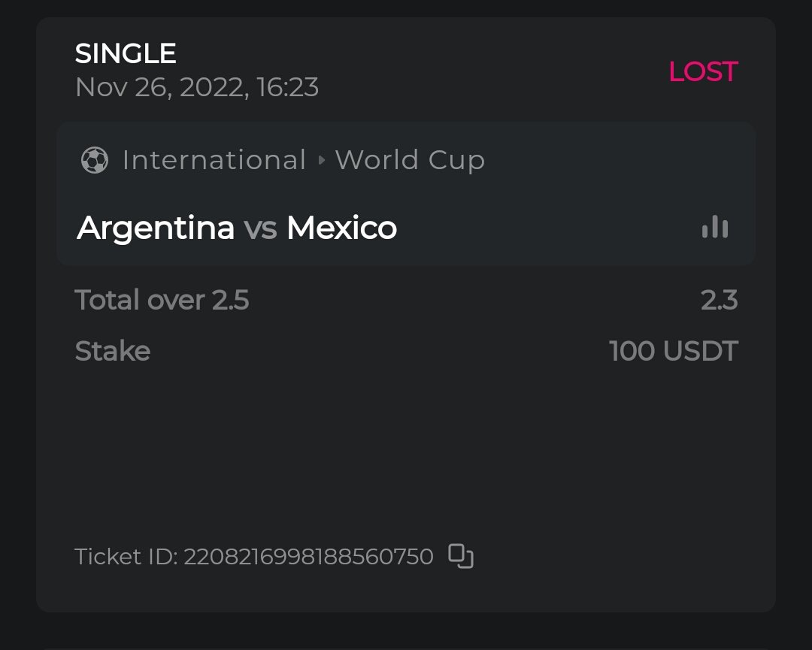Click the Nov 26, 2022 bet date

pos(161,88)
